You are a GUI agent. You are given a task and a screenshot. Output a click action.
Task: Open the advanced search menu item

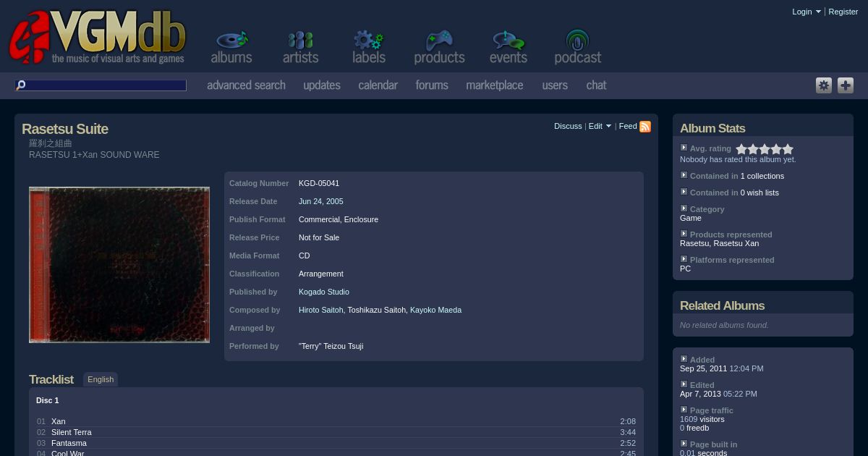[x=246, y=85]
